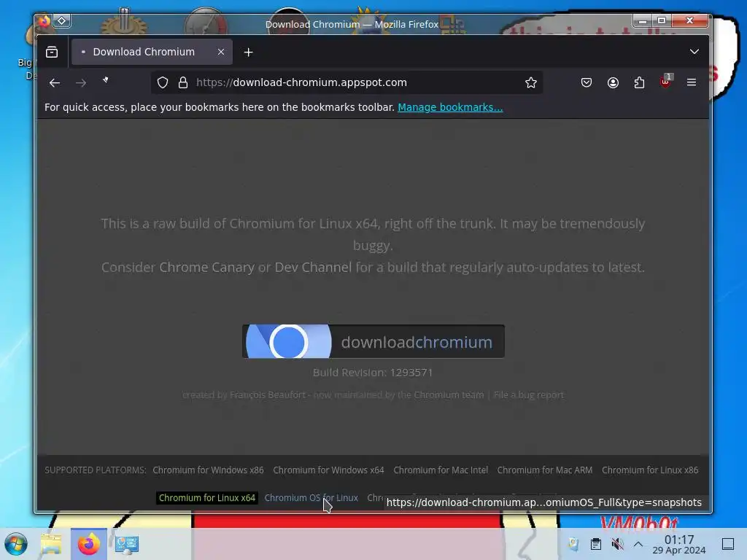Screen dimensions: 747x560
Task: Click the page loading stop/reload icon
Action: (x=106, y=81)
